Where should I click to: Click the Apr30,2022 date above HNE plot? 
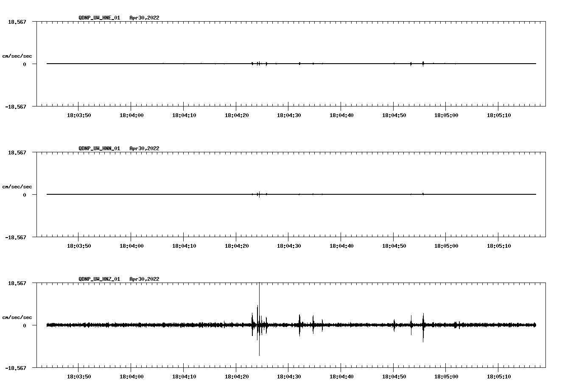144,18
